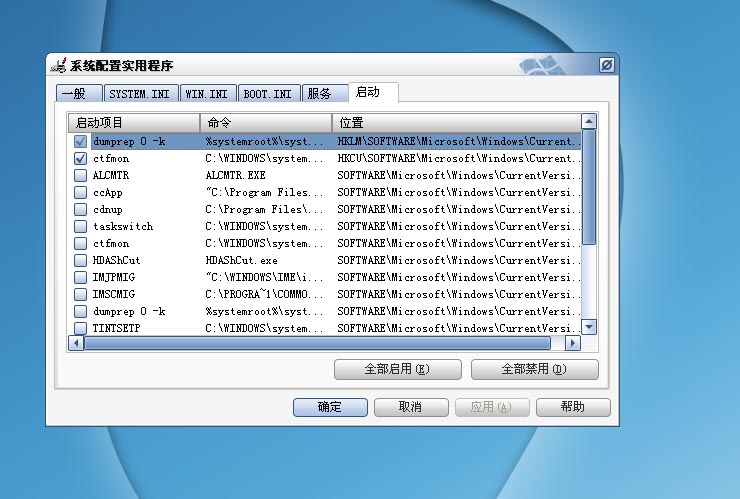Click the 应用 button
740x499 pixels.
[492, 407]
